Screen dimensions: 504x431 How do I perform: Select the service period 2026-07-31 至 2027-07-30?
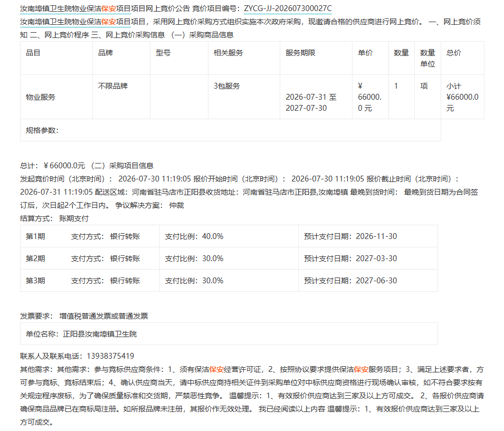pos(311,102)
